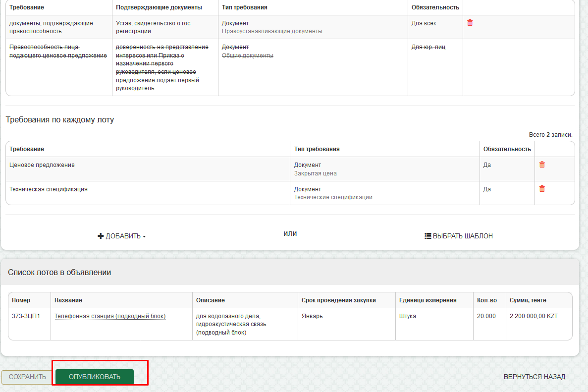Click trash icon for Ценовое предложение row
This screenshot has height=392, width=588.
[x=542, y=165]
